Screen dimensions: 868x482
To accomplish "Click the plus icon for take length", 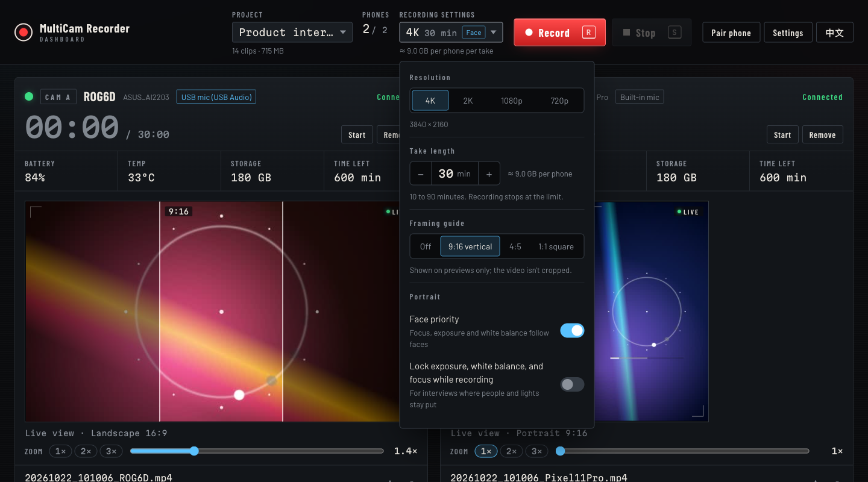I will click(x=489, y=174).
